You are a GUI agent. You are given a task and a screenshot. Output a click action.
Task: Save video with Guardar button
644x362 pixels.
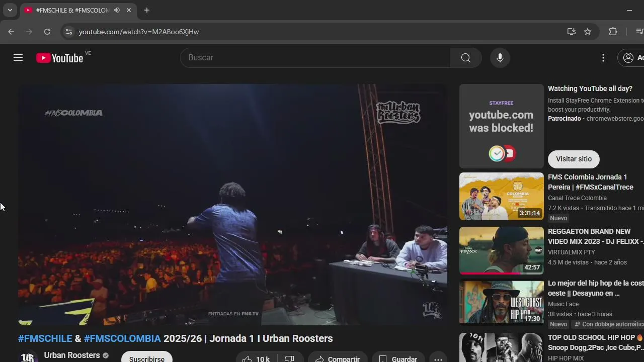(x=398, y=359)
